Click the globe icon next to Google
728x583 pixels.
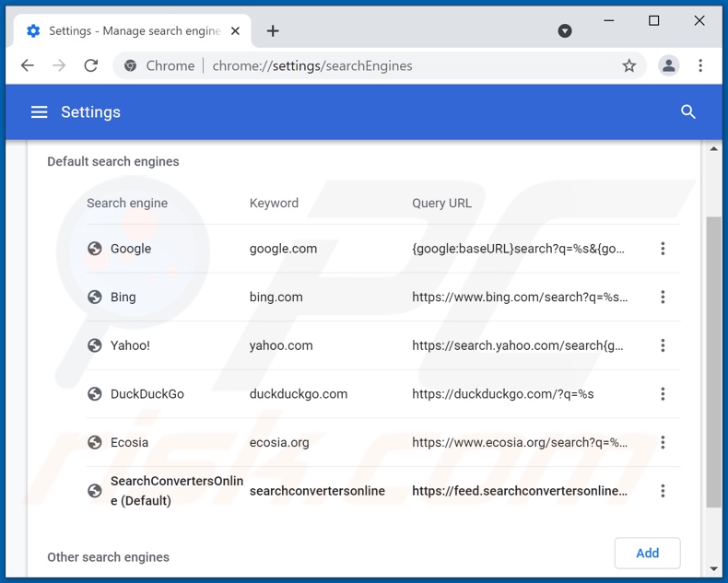point(95,249)
